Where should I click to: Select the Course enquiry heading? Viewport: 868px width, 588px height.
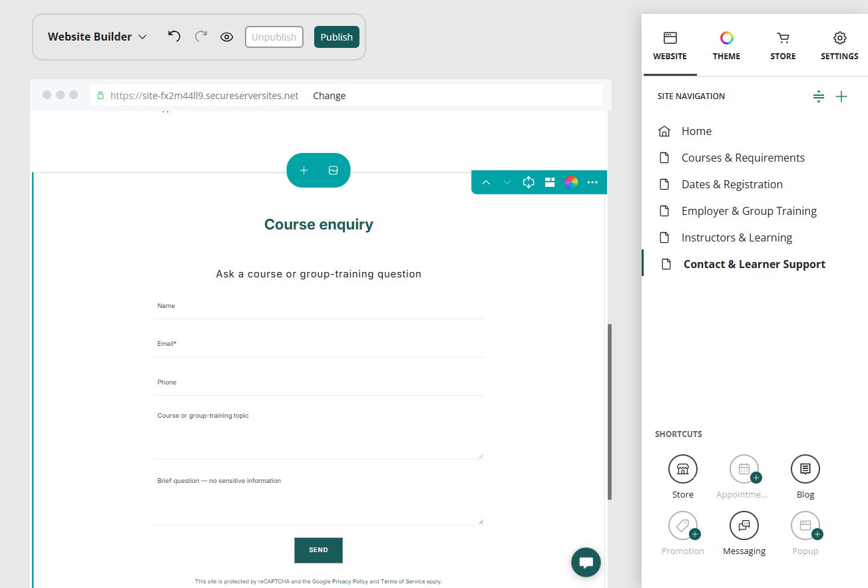(318, 225)
